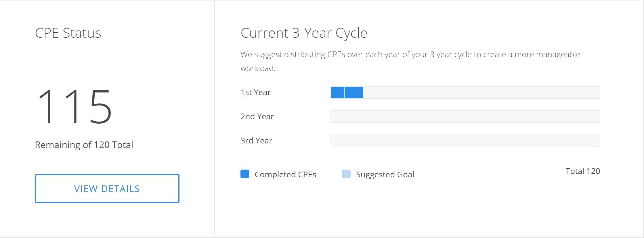Expand details for the 1st Year row
The image size is (644, 238).
point(256,92)
